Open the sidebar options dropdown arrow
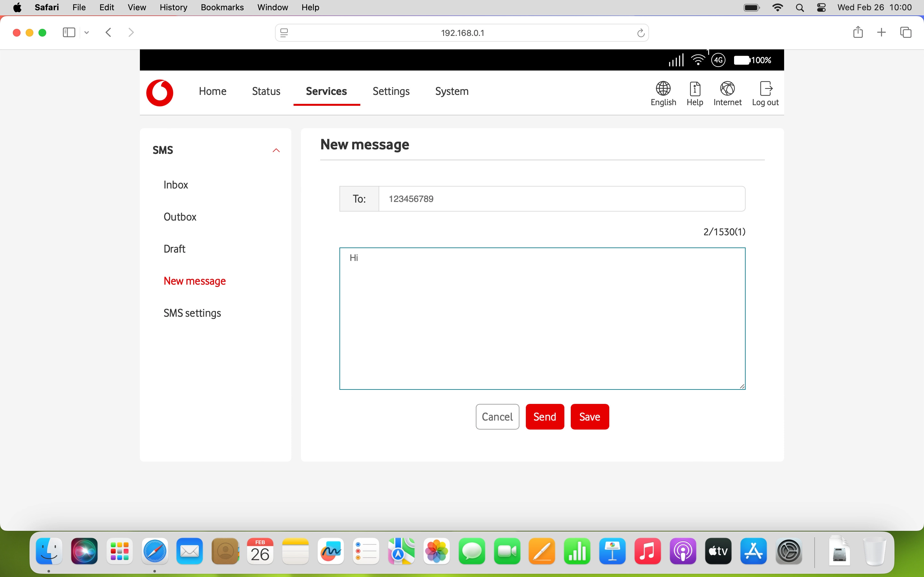This screenshot has height=577, width=924. click(86, 32)
